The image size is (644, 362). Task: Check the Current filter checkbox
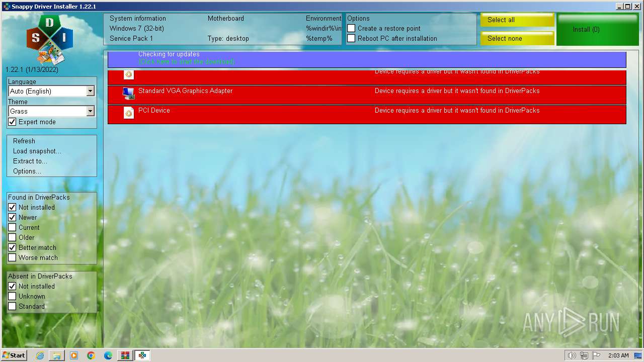click(12, 227)
